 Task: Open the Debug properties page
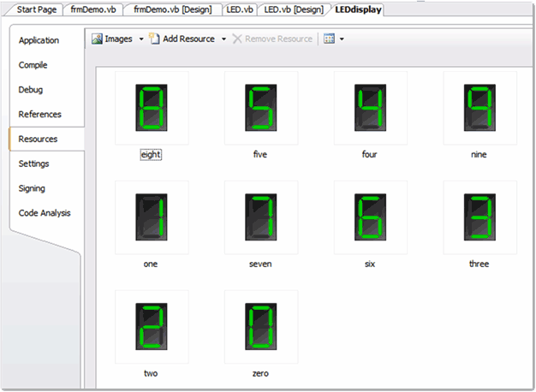coord(31,90)
